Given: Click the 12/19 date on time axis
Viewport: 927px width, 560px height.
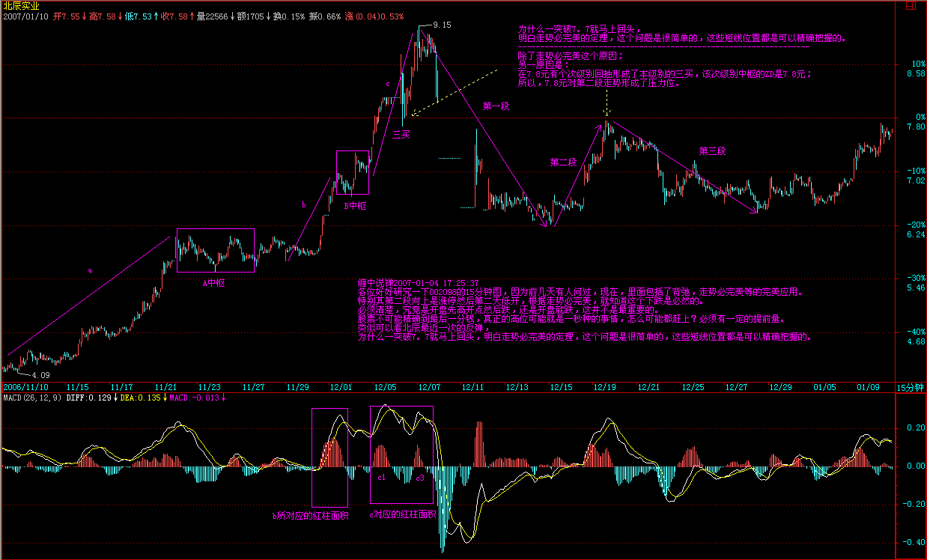Looking at the screenshot, I should pos(605,387).
